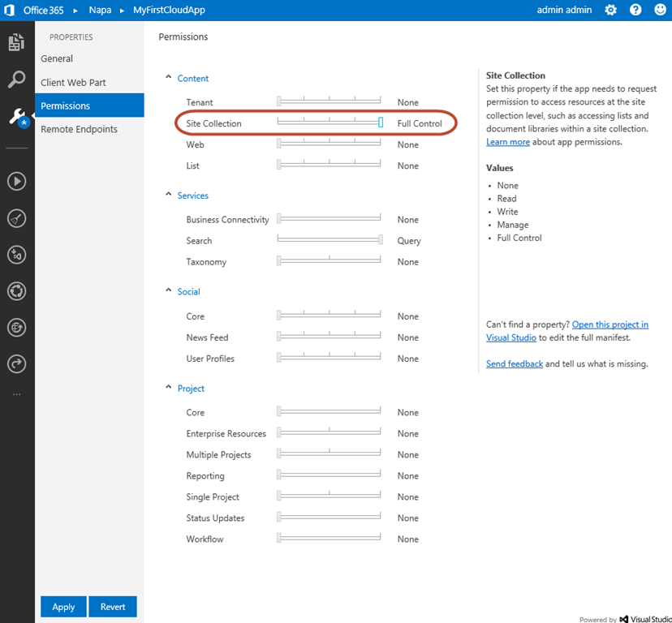Open the settings gear icon
The image size is (672, 623).
[x=610, y=10]
